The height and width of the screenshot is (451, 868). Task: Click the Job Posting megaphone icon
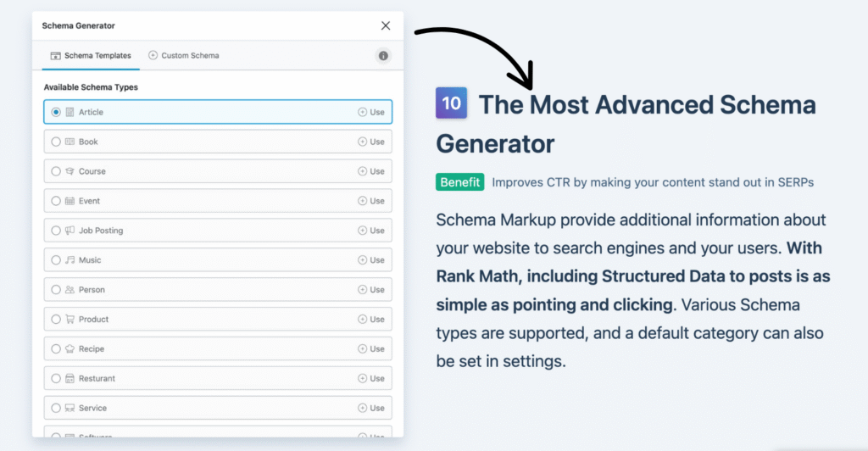click(70, 231)
